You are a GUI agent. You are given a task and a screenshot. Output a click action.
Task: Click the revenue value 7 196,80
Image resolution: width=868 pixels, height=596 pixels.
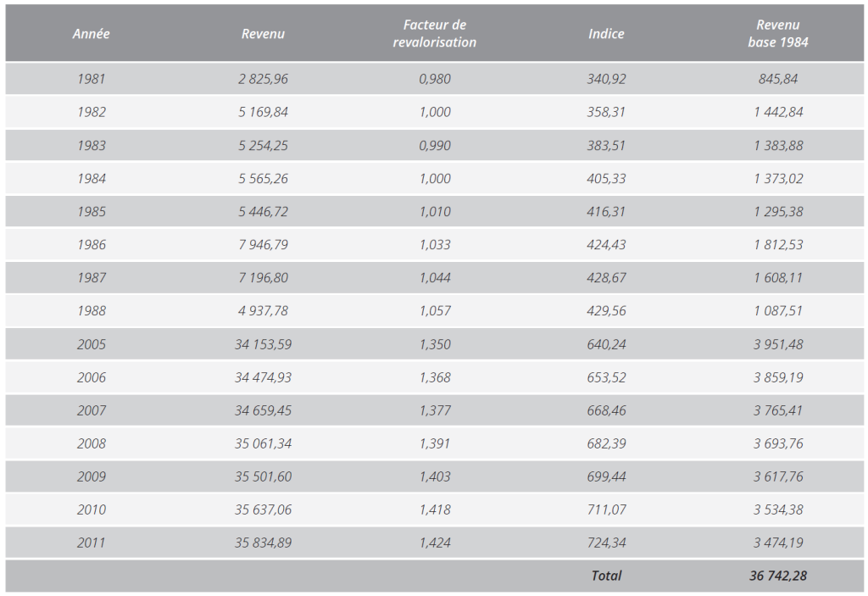pyautogui.click(x=263, y=277)
